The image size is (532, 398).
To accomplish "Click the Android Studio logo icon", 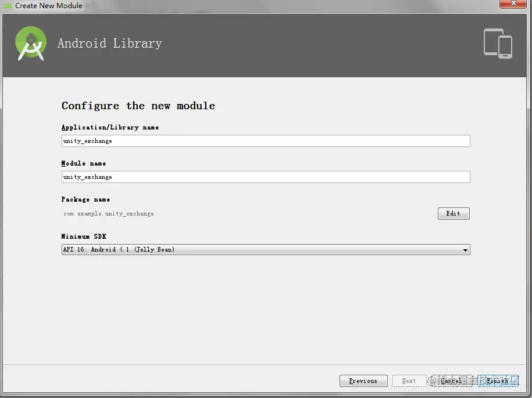I will (31, 44).
